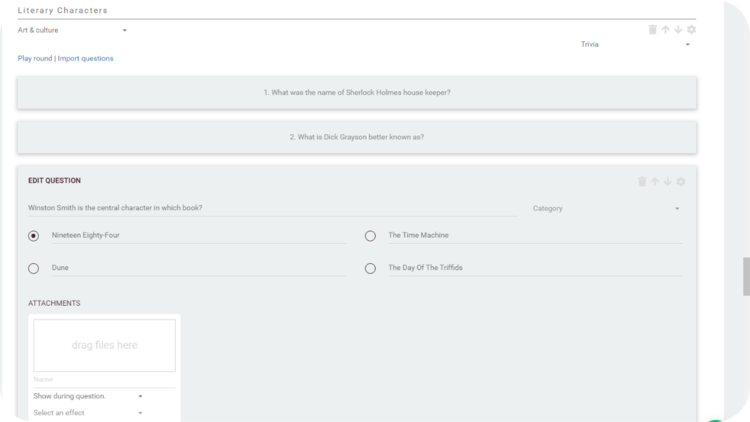Screen dimensions: 750x422
Task: Open the Select an effect dropdown
Action: [x=88, y=413]
